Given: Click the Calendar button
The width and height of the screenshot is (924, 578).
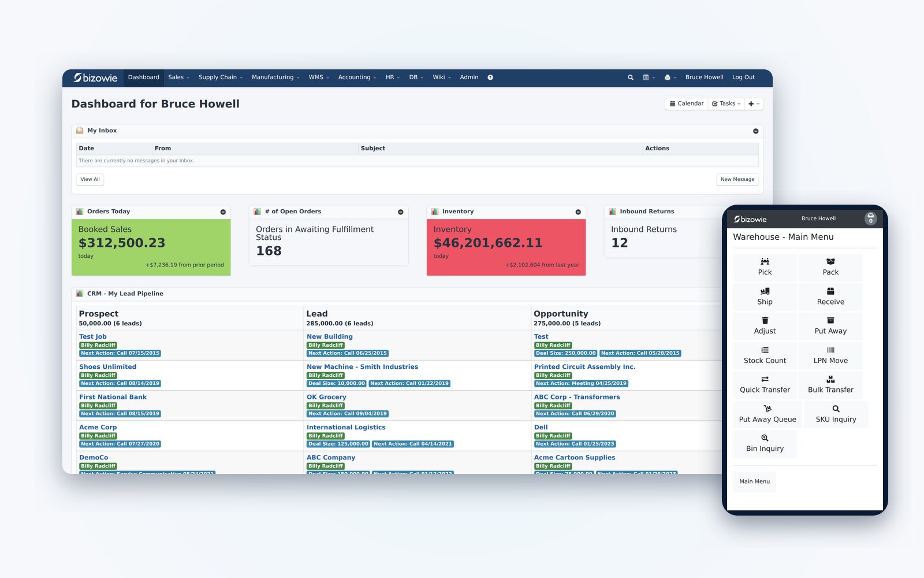Looking at the screenshot, I should (x=687, y=104).
